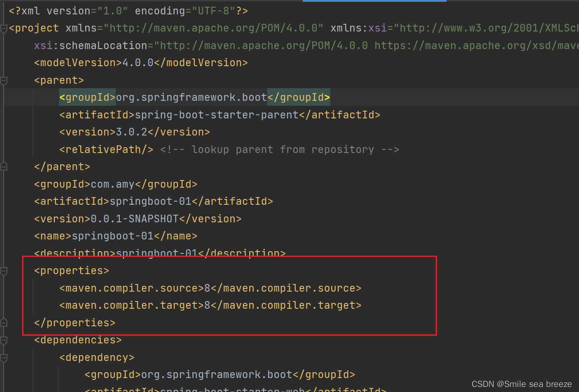Viewport: 579px width, 392px height.
Task: Click version 0.0.1-SNAPSHOT line
Action: [x=138, y=219]
